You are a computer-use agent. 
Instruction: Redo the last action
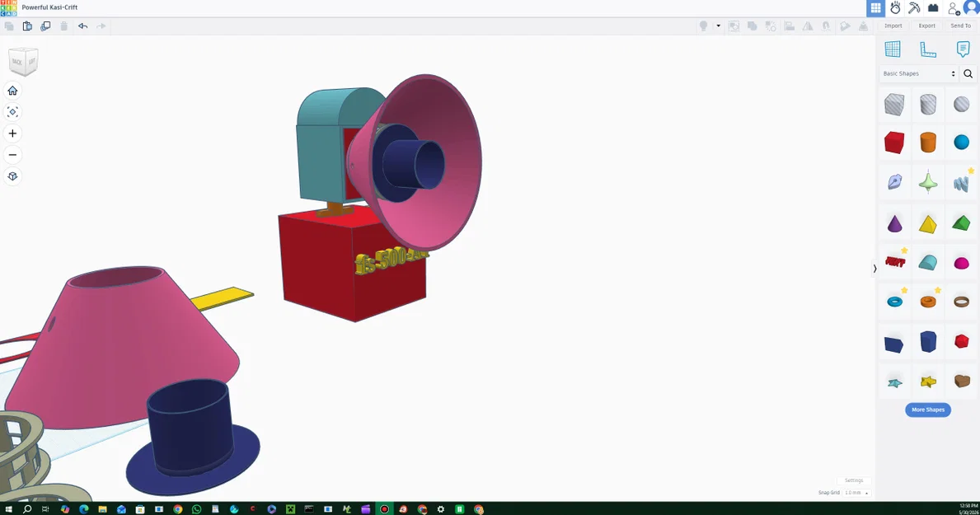[101, 26]
